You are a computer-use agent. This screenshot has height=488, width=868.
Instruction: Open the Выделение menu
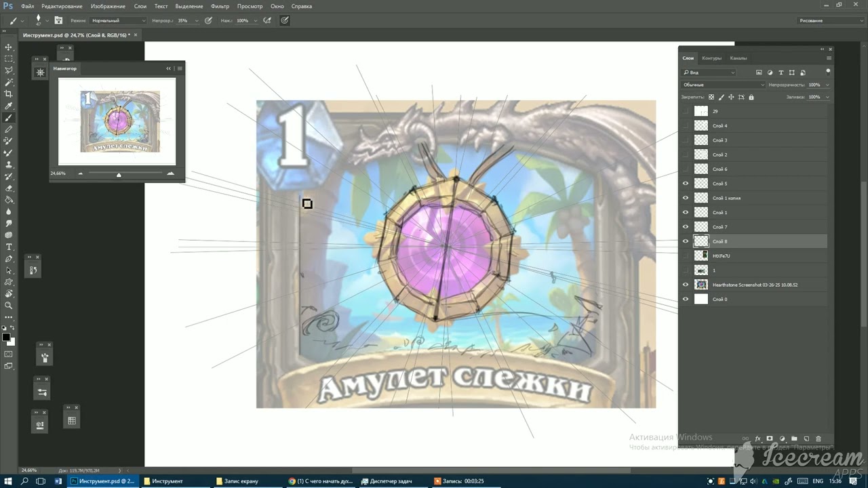pos(189,6)
